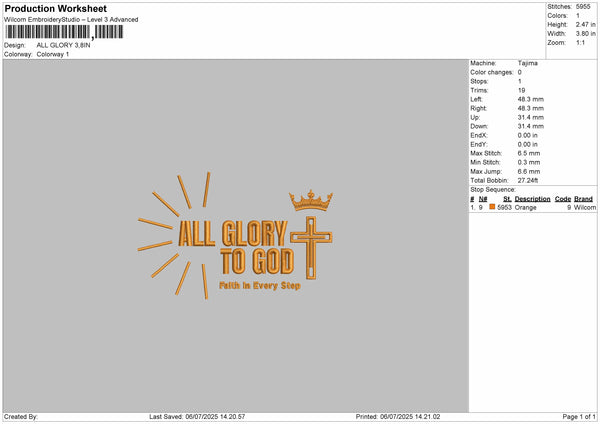Screen dimensions: 600x424
Task: Click the orange cross graphic
Action: [x=311, y=248]
